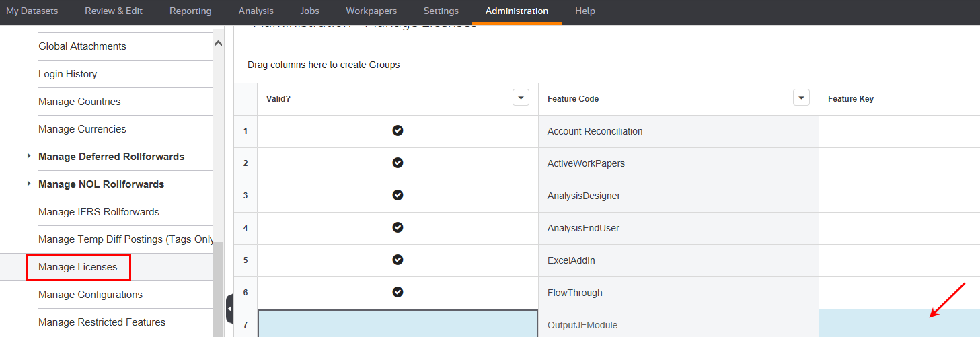
Task: Click the Feature Key cell for OutputJEModule
Action: [x=899, y=324]
